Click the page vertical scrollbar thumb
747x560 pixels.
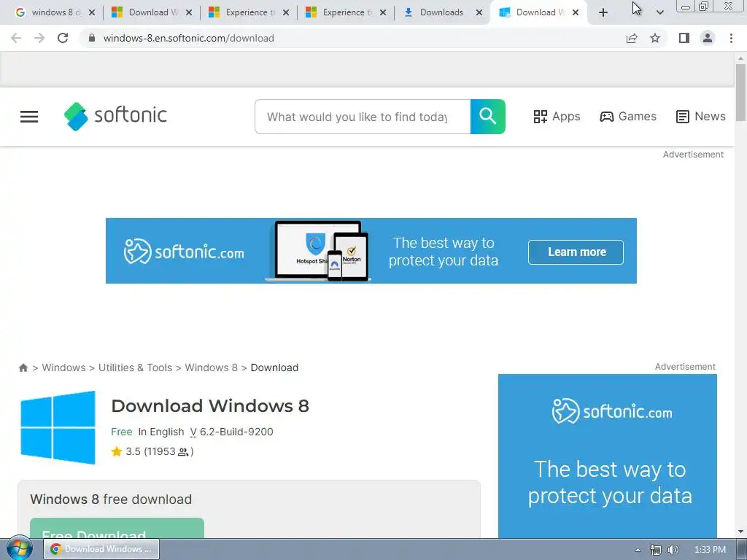pos(740,92)
